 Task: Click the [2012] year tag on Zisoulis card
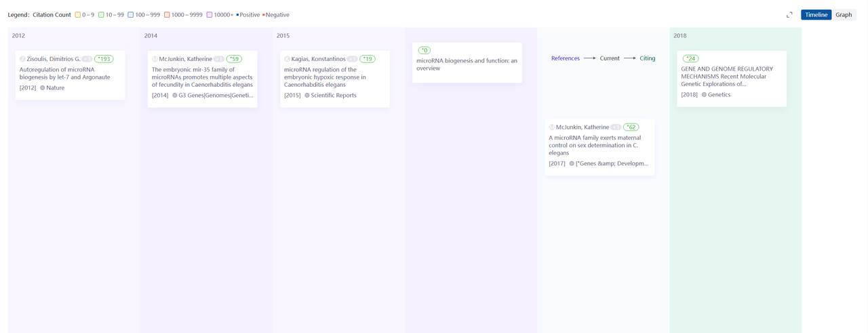tap(28, 88)
